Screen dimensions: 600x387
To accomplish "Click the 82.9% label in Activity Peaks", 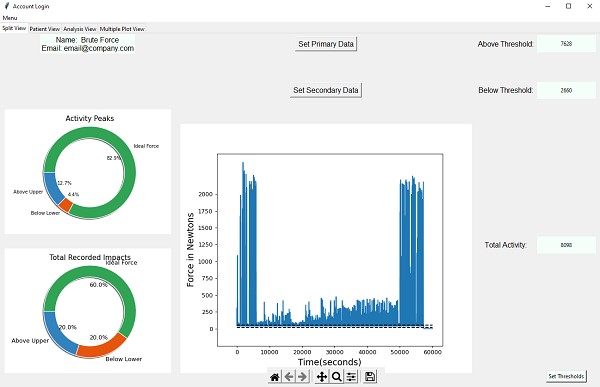I will pyautogui.click(x=114, y=158).
